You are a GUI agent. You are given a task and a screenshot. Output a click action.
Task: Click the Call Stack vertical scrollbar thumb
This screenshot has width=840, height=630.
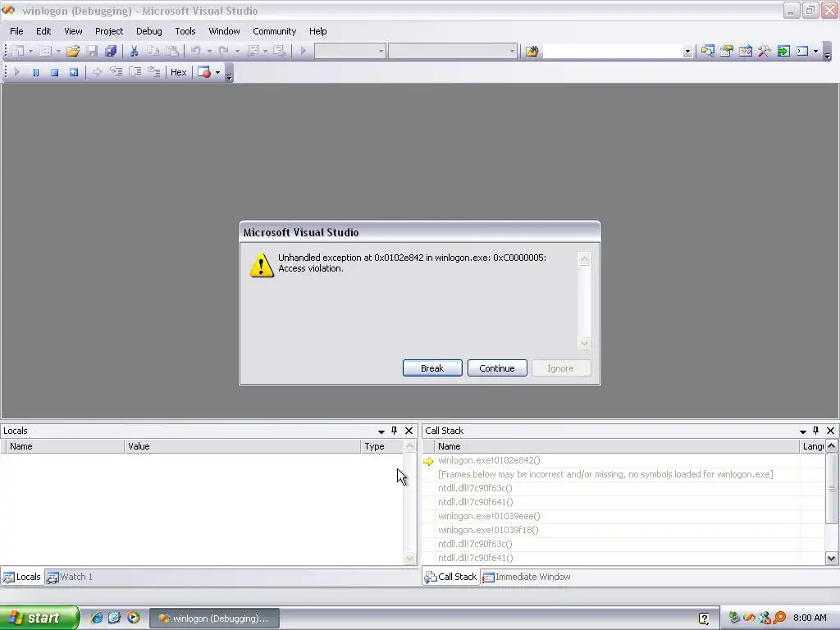pyautogui.click(x=831, y=488)
